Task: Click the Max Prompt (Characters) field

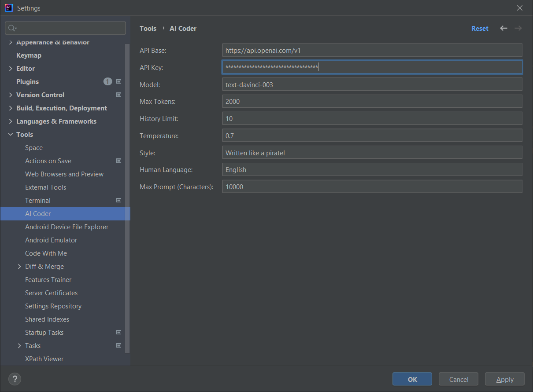Action: [x=372, y=187]
